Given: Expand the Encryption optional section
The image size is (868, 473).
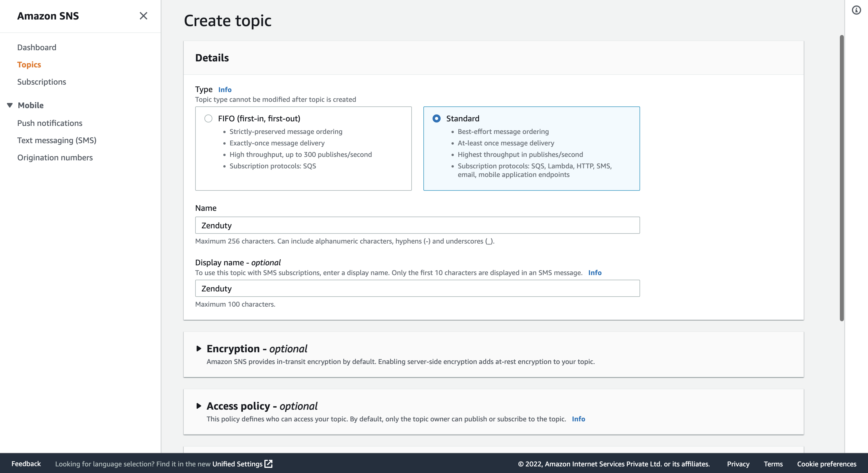Looking at the screenshot, I should (x=199, y=349).
